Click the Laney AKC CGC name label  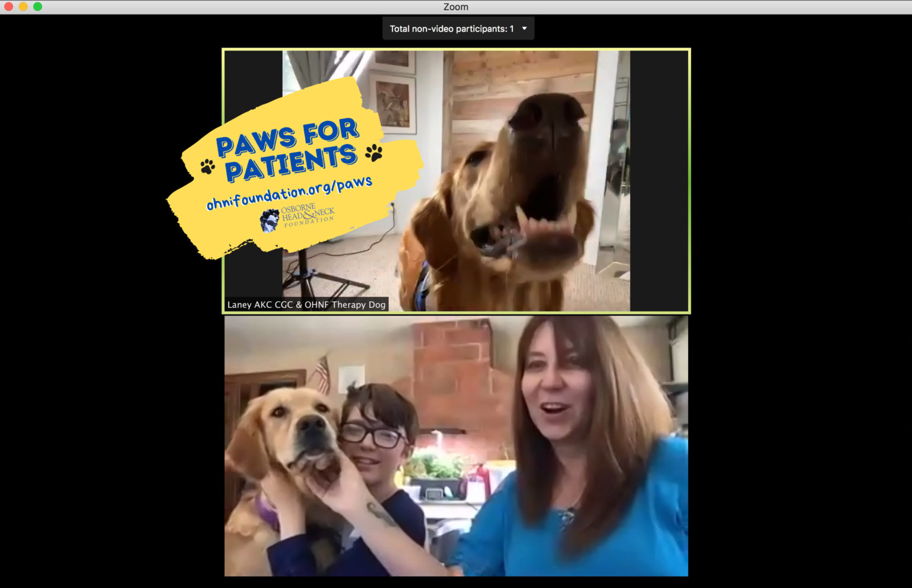click(x=306, y=304)
